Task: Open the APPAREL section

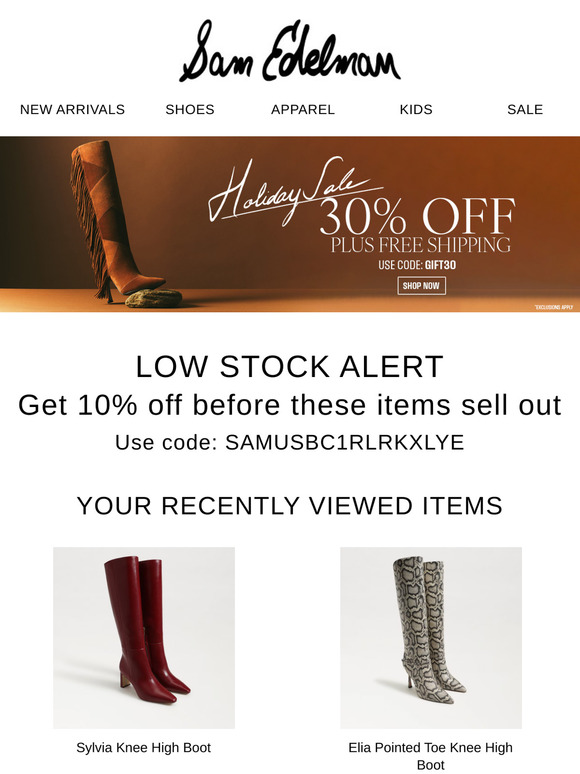Action: pos(303,109)
